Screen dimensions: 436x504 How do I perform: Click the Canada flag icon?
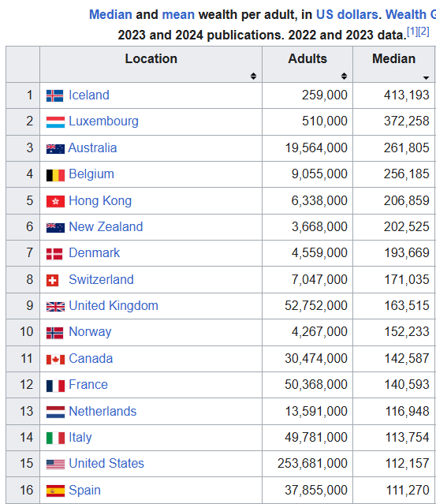point(55,360)
